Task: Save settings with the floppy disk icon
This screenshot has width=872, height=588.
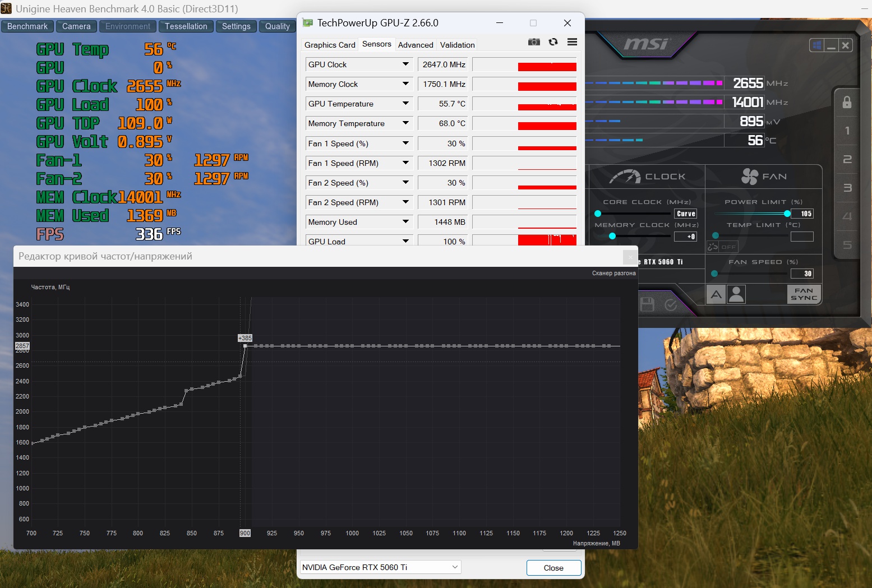Action: [x=647, y=304]
